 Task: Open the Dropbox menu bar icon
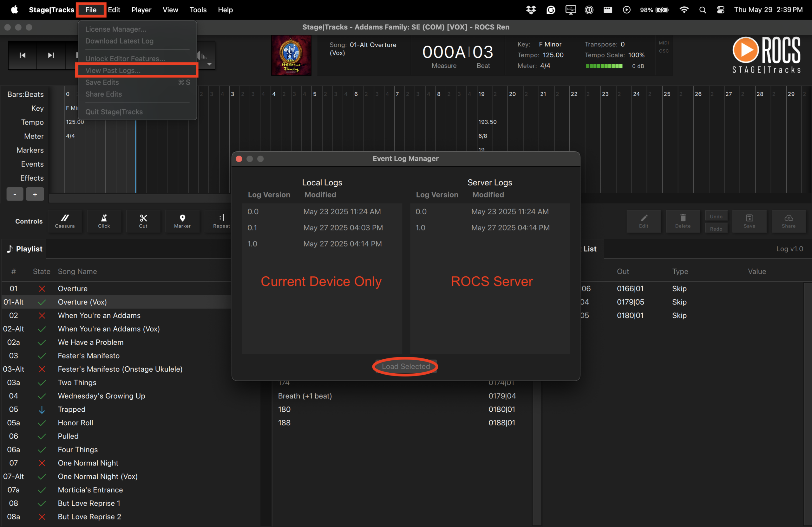click(531, 10)
